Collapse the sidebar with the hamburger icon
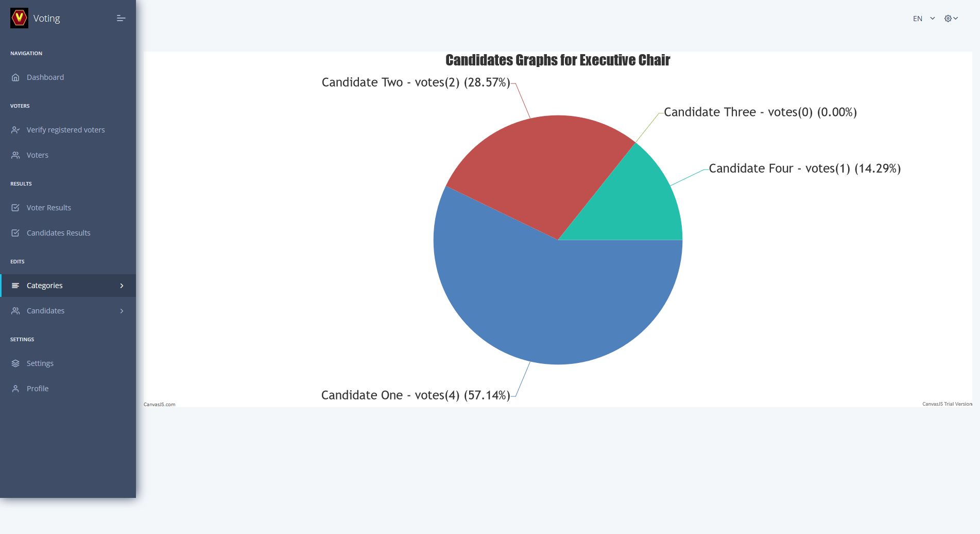The image size is (980, 534). 121,19
